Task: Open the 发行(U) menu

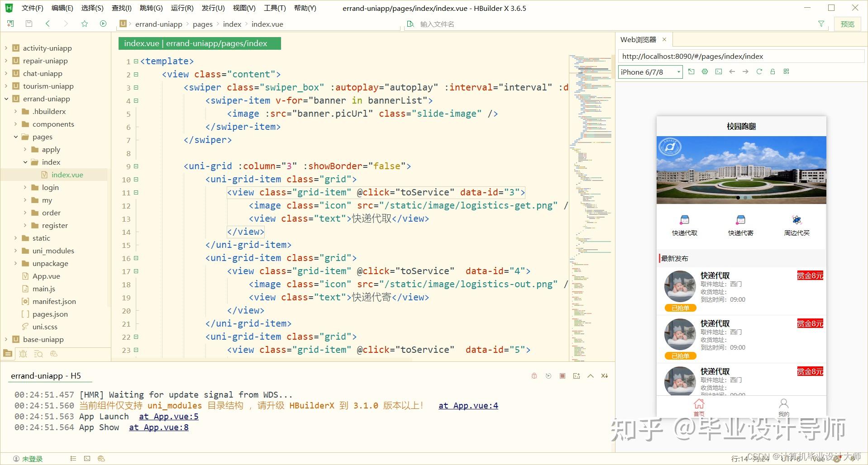Action: (213, 8)
